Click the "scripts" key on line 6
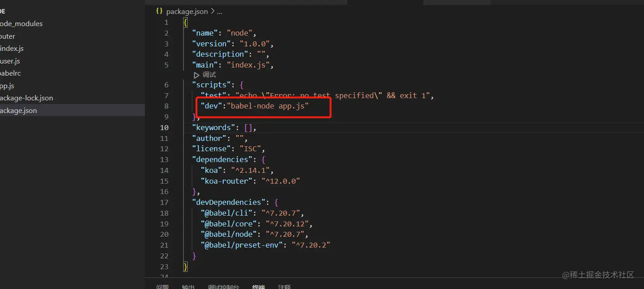This screenshot has width=644, height=289. pos(211,85)
